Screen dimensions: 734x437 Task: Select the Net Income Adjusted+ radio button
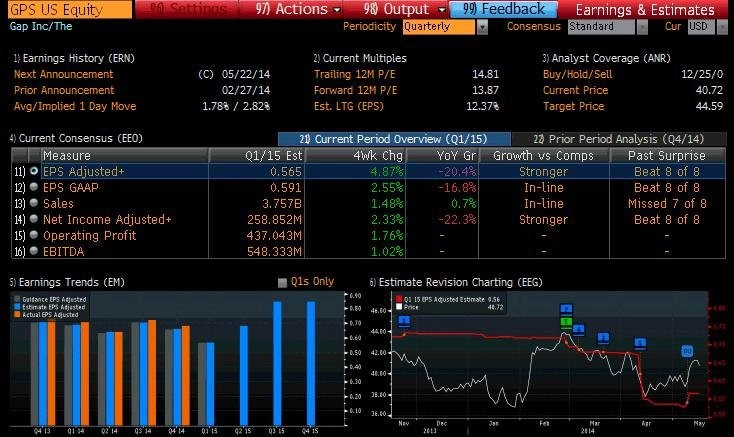tap(34, 219)
